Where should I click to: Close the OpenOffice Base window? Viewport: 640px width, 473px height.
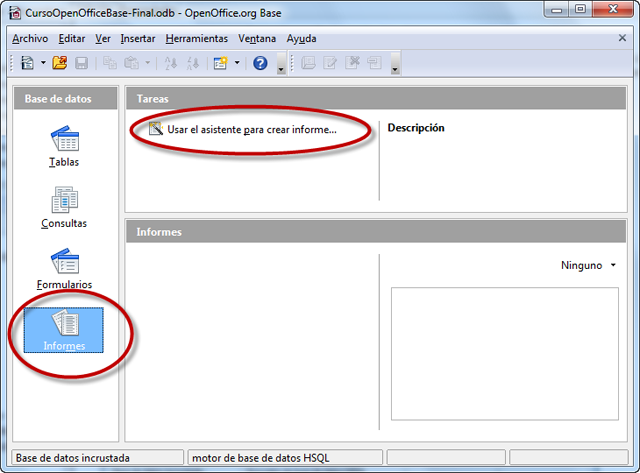tap(613, 9)
